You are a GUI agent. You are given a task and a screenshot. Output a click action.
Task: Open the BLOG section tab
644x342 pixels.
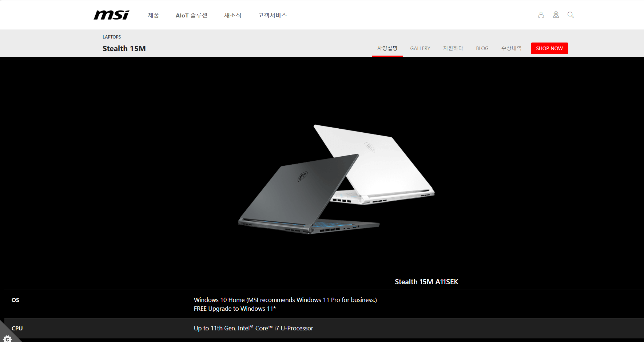[x=482, y=48]
